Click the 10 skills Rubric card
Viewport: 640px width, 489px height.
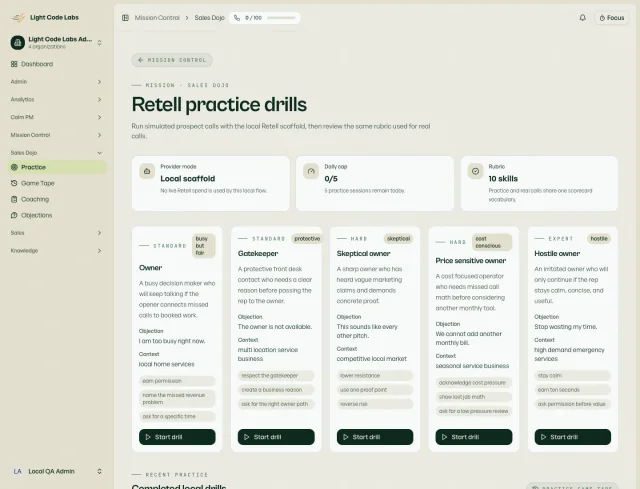click(539, 183)
